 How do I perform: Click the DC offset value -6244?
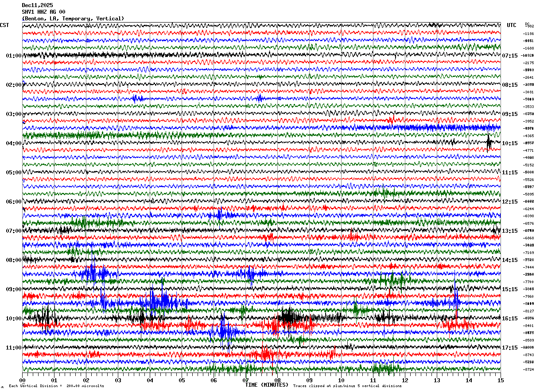529,209
